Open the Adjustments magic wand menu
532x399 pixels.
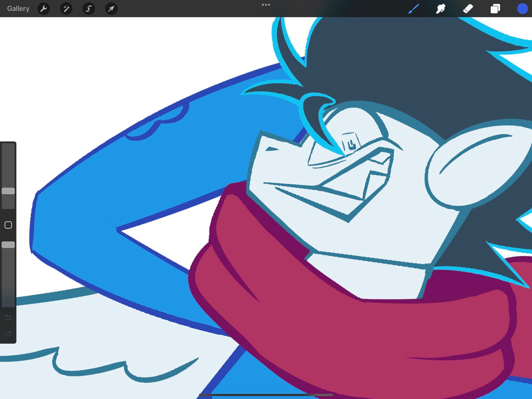[66, 9]
